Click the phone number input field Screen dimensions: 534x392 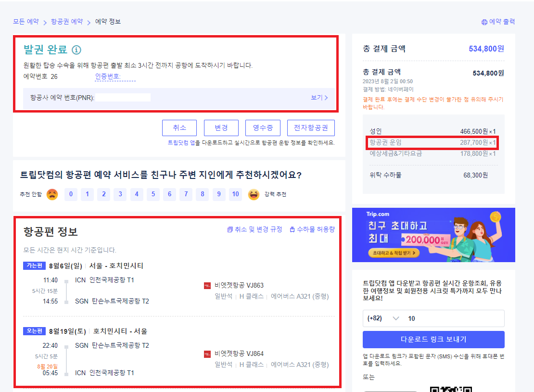[452, 318]
